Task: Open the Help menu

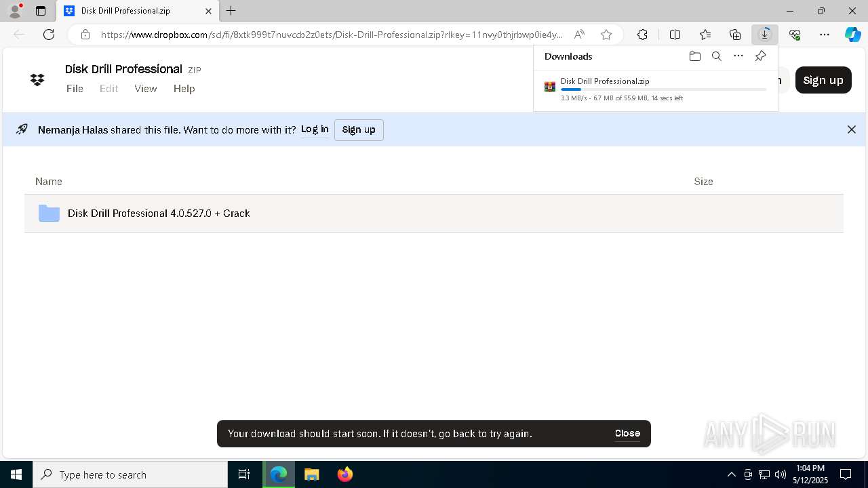Action: [x=184, y=89]
